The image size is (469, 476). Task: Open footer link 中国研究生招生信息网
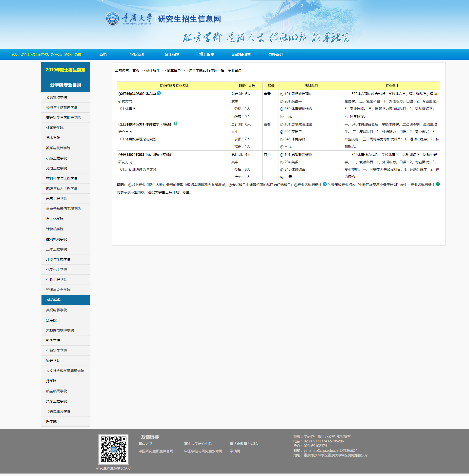tap(156, 451)
